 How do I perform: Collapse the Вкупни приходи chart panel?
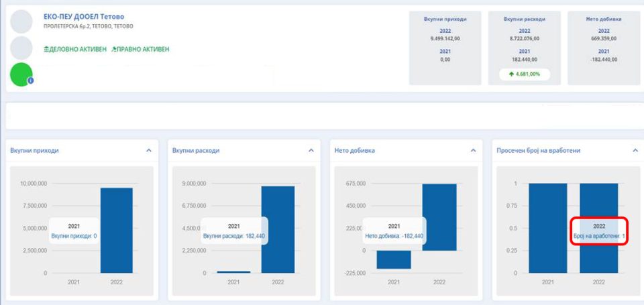[148, 151]
